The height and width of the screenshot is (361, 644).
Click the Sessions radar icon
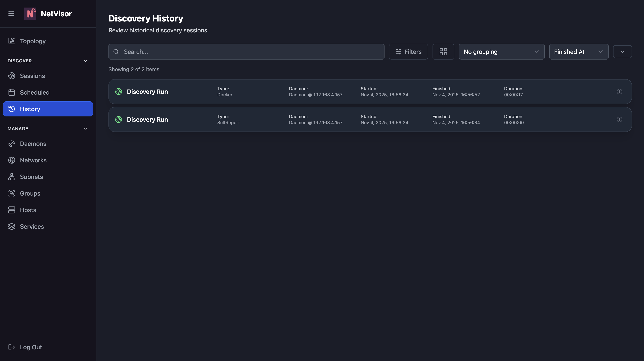tap(11, 76)
